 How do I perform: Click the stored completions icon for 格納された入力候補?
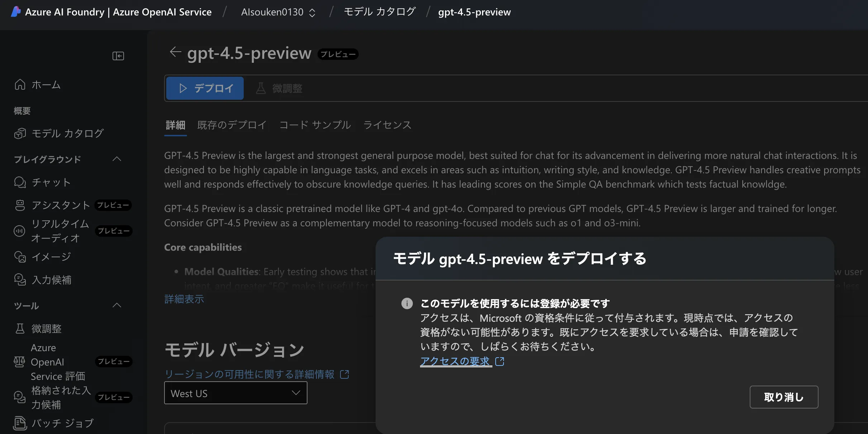[19, 397]
